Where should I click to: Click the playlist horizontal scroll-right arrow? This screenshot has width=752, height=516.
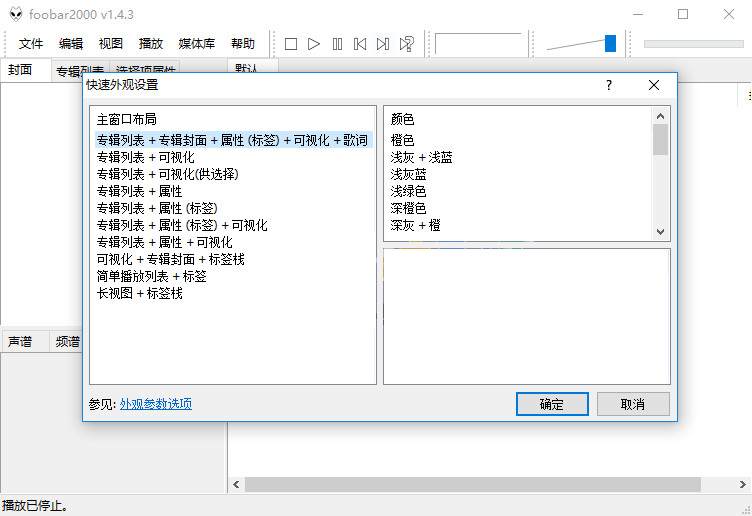[742, 484]
